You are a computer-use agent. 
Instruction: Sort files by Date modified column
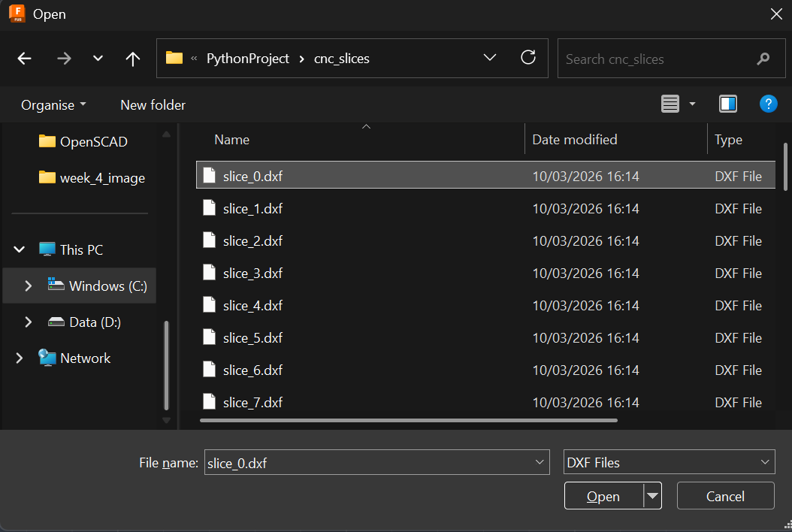[x=573, y=139]
